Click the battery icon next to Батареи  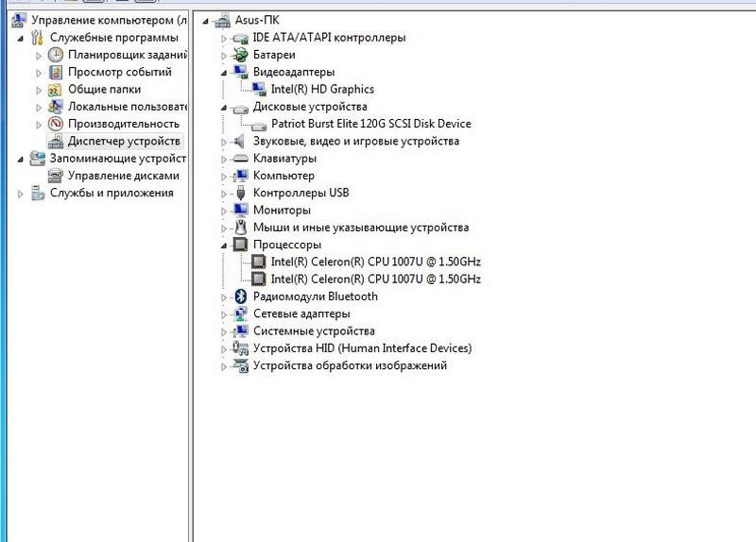[x=240, y=55]
